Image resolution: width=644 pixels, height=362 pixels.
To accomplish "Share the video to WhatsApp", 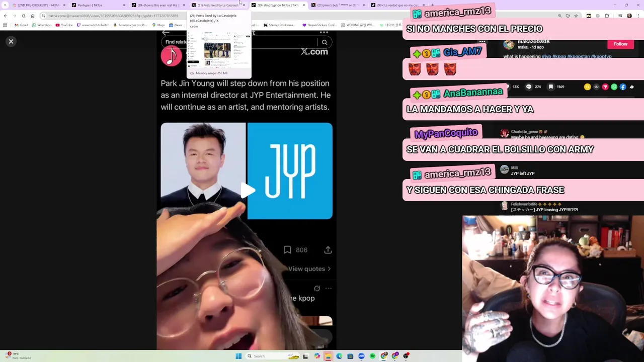I will (614, 87).
